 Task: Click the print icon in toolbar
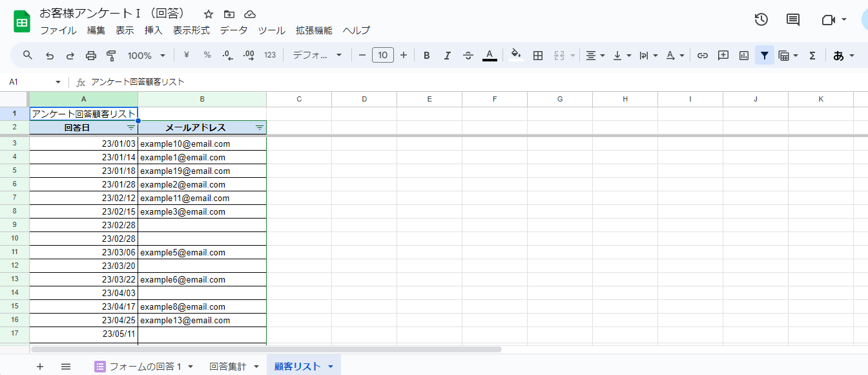pyautogui.click(x=90, y=56)
